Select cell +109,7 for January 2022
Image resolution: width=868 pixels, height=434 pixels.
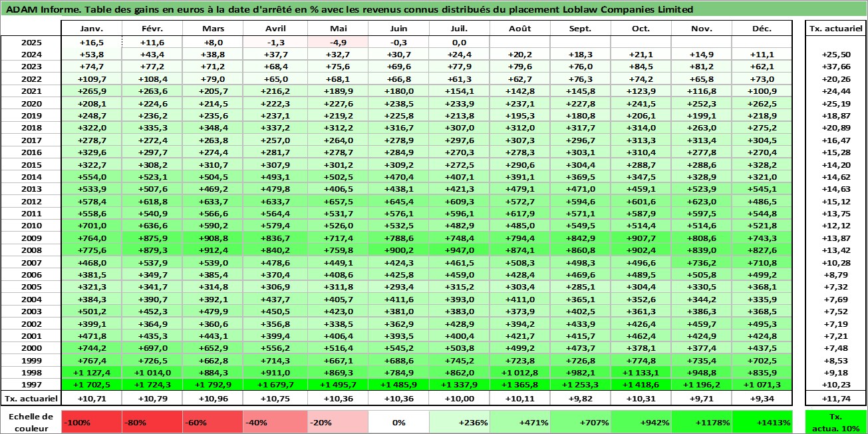point(91,79)
